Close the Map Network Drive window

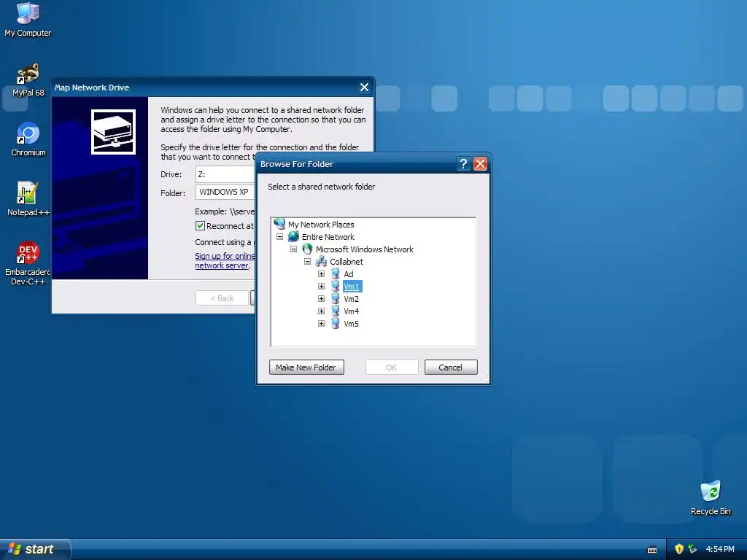(x=364, y=87)
